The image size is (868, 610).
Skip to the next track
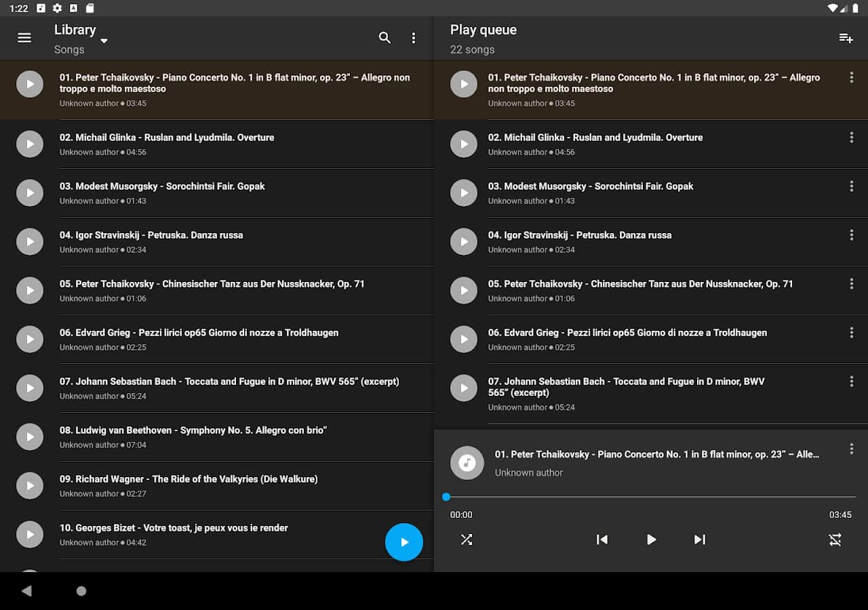point(700,540)
